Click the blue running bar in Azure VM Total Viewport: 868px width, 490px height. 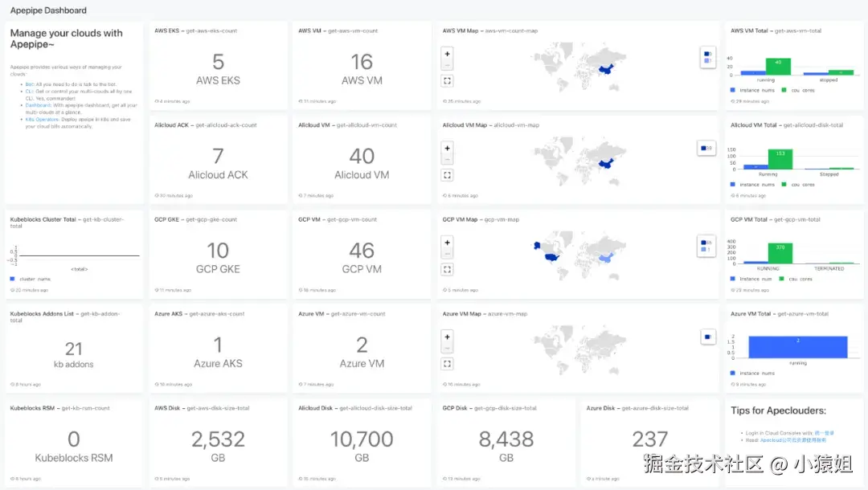[x=798, y=347]
